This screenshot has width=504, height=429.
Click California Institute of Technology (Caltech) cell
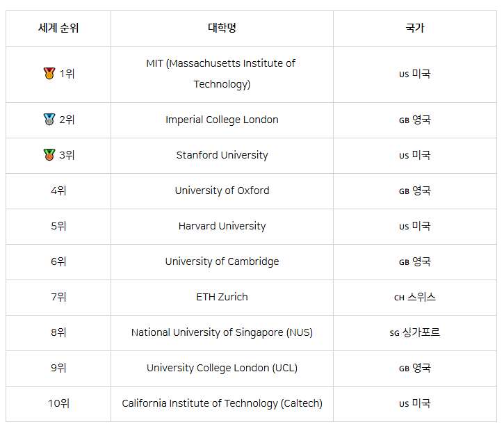tap(222, 404)
